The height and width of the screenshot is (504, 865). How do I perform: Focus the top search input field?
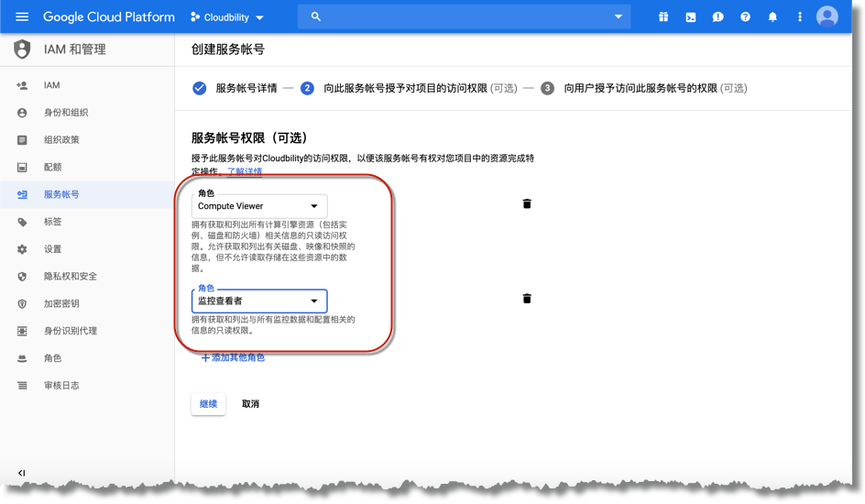click(464, 16)
